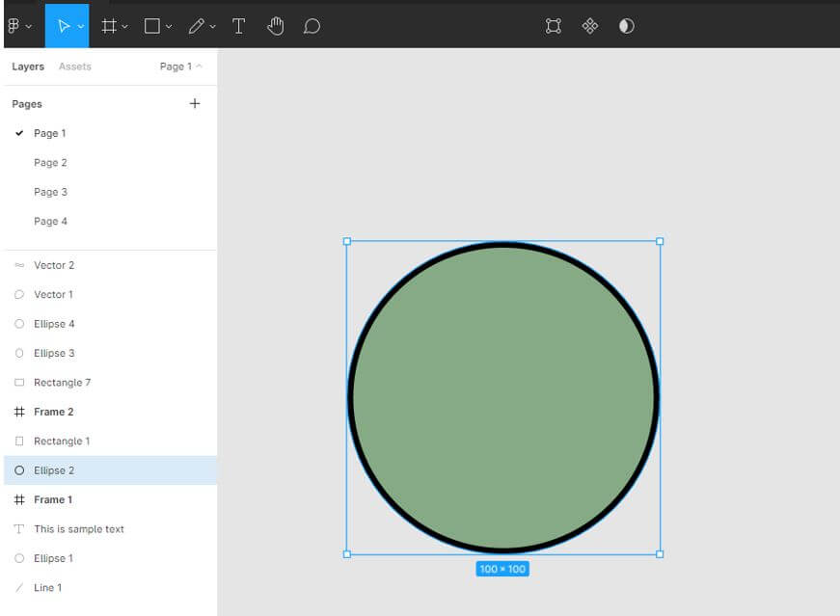840x616 pixels.
Task: Activate the Hand tool
Action: 276,26
